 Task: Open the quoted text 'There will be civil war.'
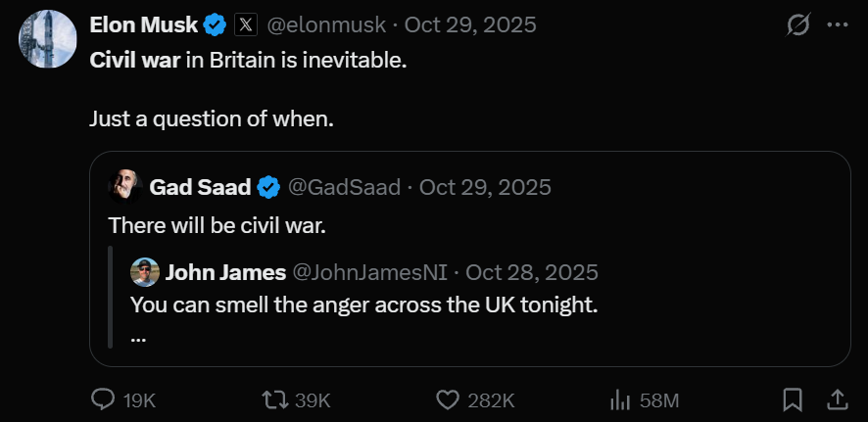217,225
